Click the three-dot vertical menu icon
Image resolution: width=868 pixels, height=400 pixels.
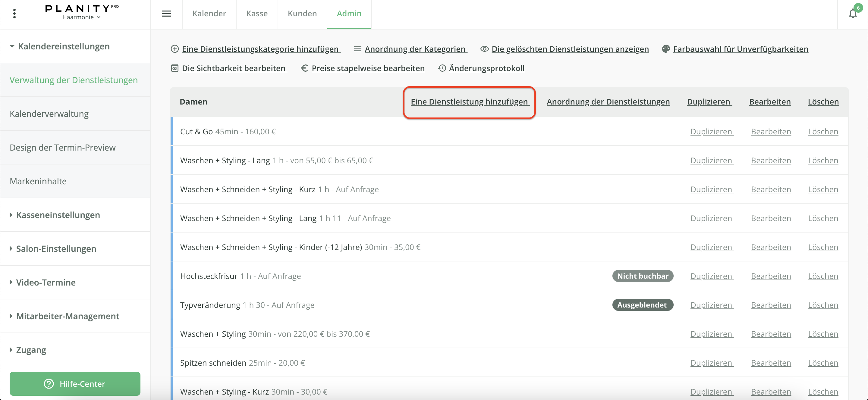[x=14, y=14]
